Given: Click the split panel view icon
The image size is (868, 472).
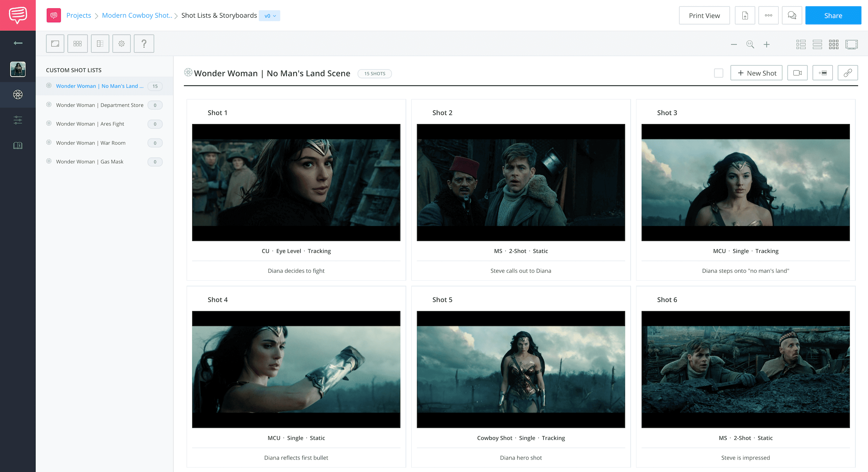Looking at the screenshot, I should coord(99,43).
